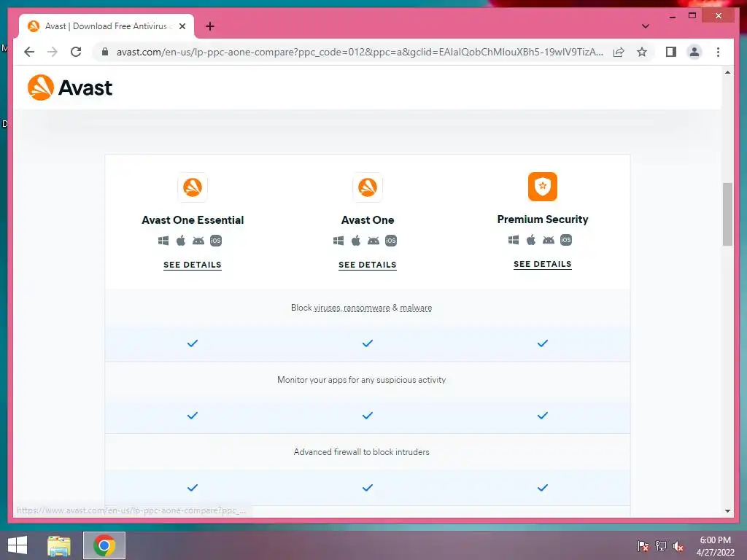Click the network icon in system tray
The width and height of the screenshot is (747, 560).
click(661, 546)
